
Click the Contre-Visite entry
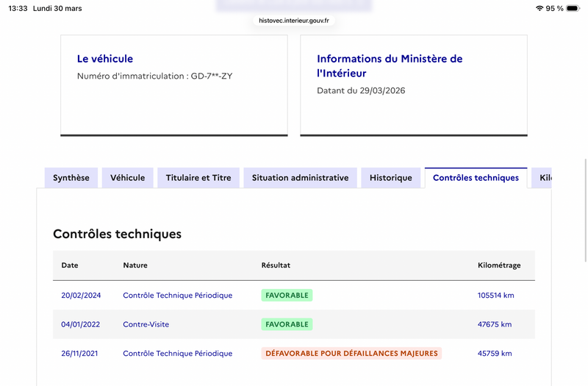coord(146,324)
